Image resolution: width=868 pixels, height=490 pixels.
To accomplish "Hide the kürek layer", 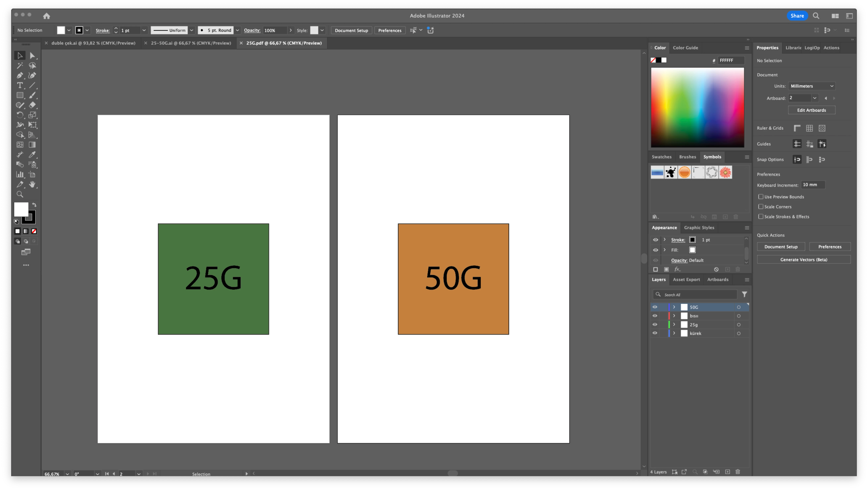I will point(655,333).
